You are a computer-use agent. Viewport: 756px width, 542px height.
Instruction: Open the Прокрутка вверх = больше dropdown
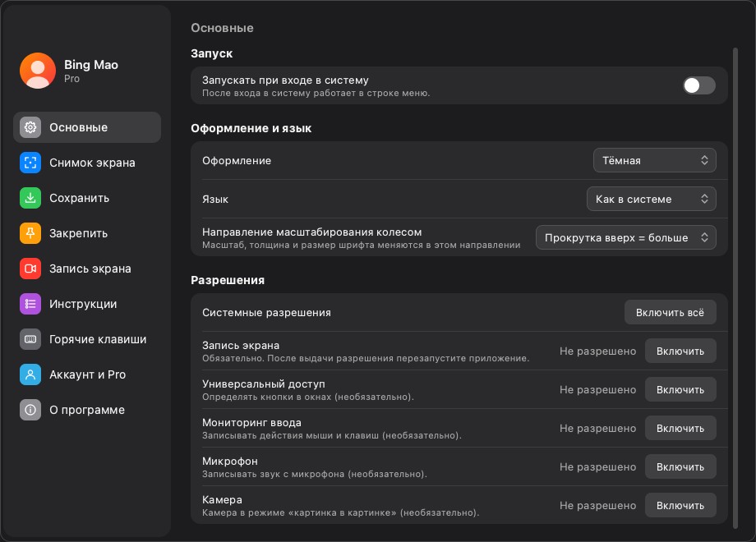(x=626, y=237)
